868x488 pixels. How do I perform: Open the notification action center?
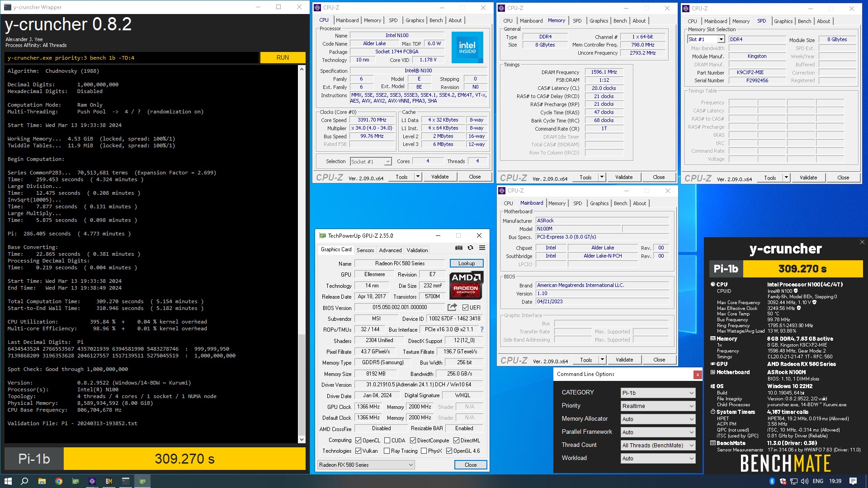[853, 481]
